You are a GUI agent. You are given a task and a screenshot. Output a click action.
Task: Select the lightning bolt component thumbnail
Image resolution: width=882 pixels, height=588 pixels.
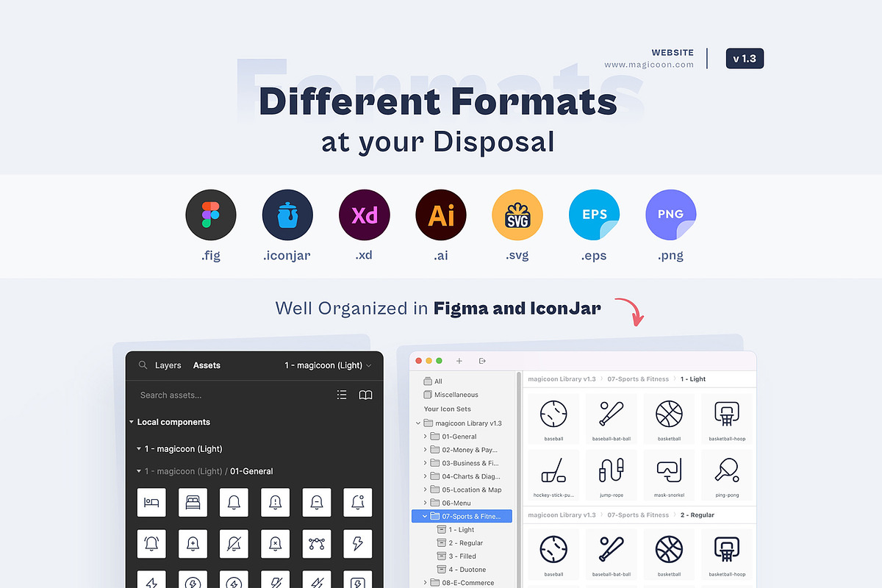(x=358, y=543)
